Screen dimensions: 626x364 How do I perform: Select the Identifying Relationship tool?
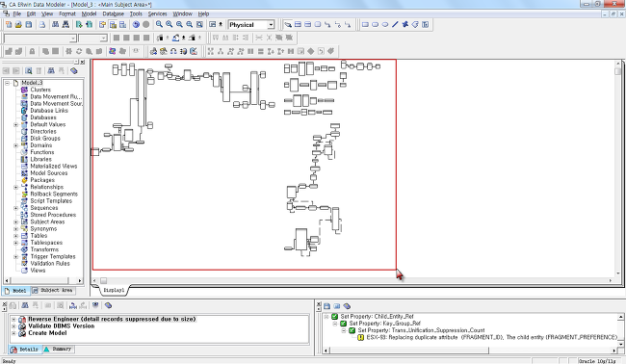pyautogui.click(x=327, y=25)
